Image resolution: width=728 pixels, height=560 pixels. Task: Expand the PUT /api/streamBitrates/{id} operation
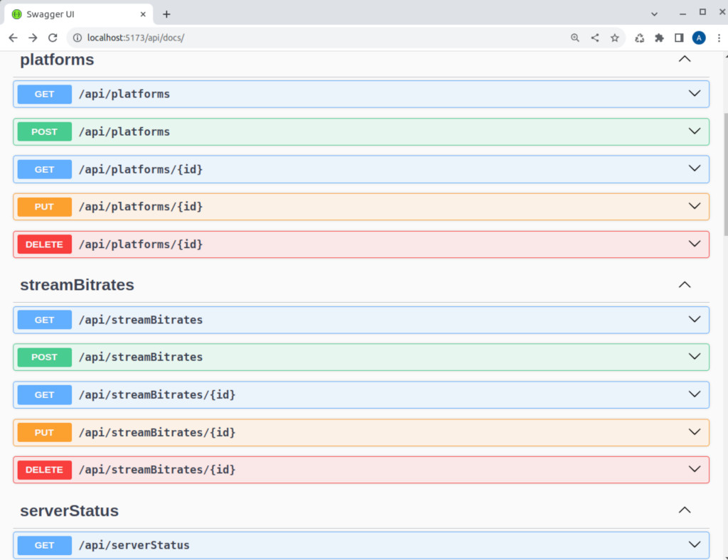355,432
